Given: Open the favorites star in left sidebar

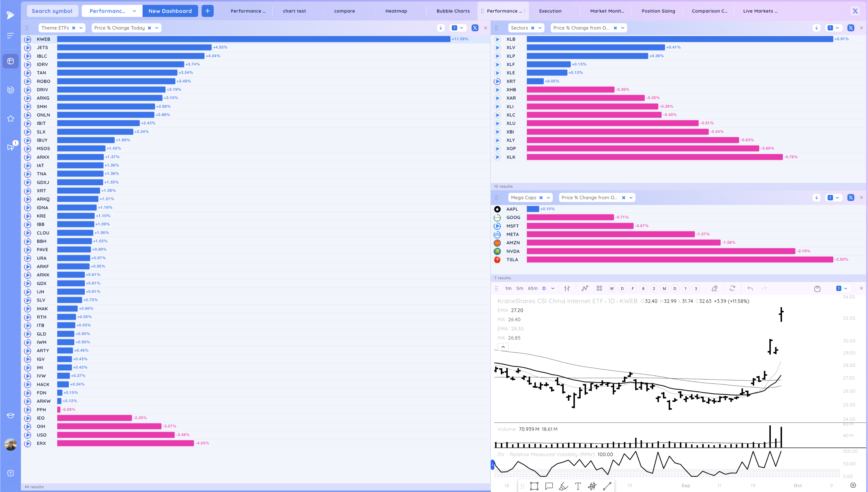Looking at the screenshot, I should [x=10, y=119].
